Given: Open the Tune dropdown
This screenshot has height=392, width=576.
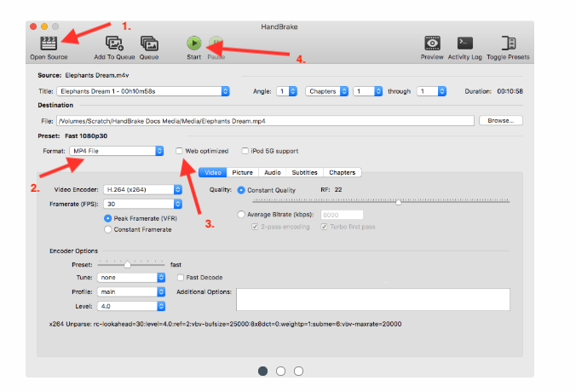Looking at the screenshot, I should [131, 277].
